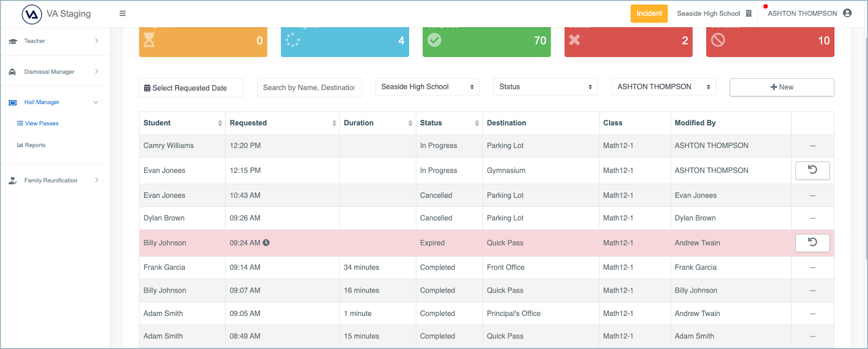Sort table by Duration column arrows
Viewport: 868px width, 349px height.
coord(410,123)
